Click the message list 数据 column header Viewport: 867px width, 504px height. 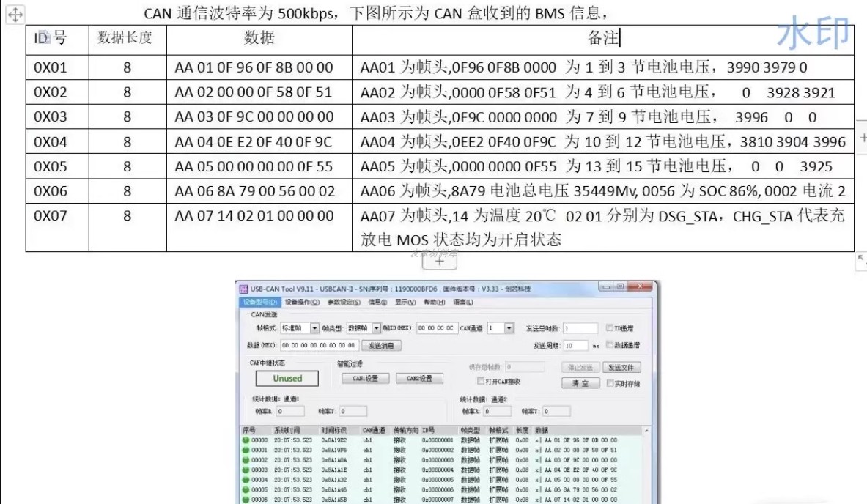coord(542,430)
